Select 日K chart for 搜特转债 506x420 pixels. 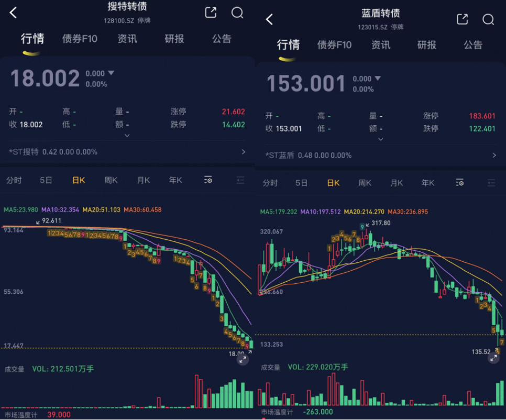pos(79,180)
